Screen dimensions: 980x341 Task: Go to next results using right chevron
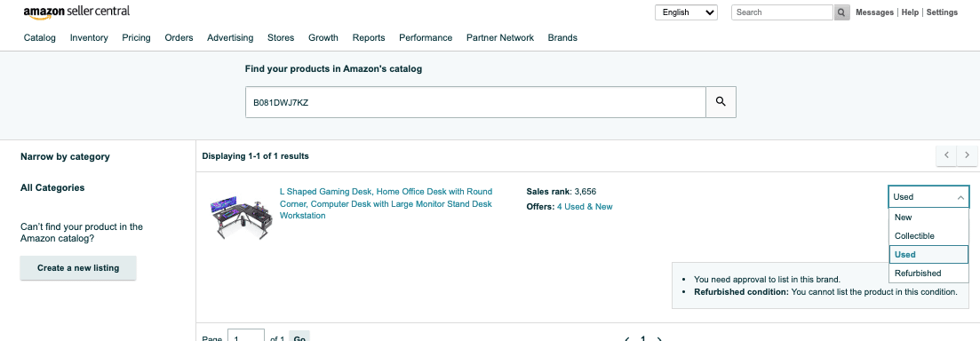(967, 155)
